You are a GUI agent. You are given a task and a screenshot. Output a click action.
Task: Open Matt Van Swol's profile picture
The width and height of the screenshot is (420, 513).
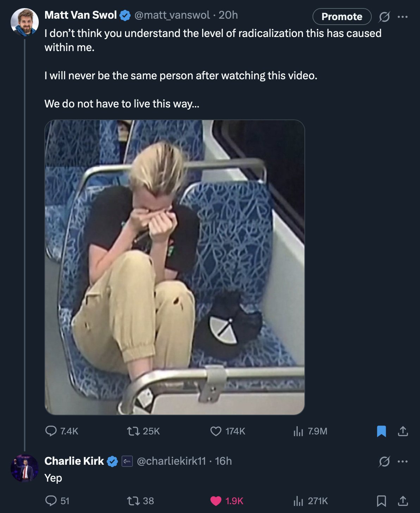tap(24, 23)
